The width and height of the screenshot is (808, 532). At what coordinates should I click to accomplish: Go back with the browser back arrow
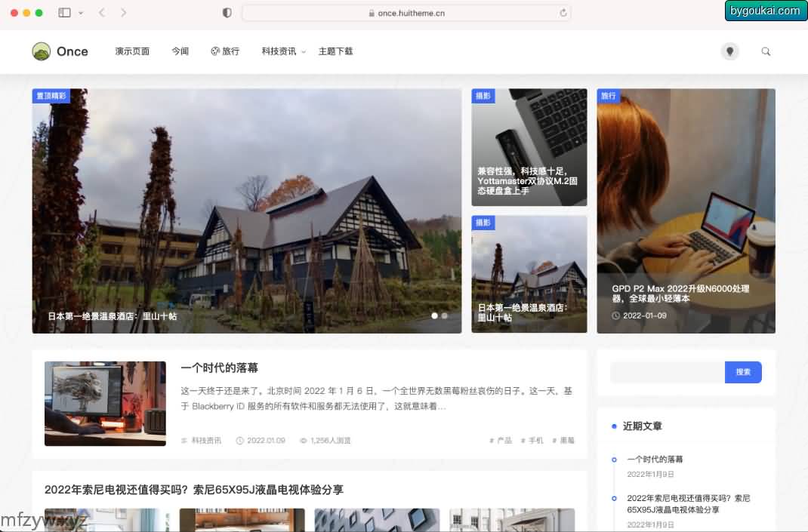point(102,13)
